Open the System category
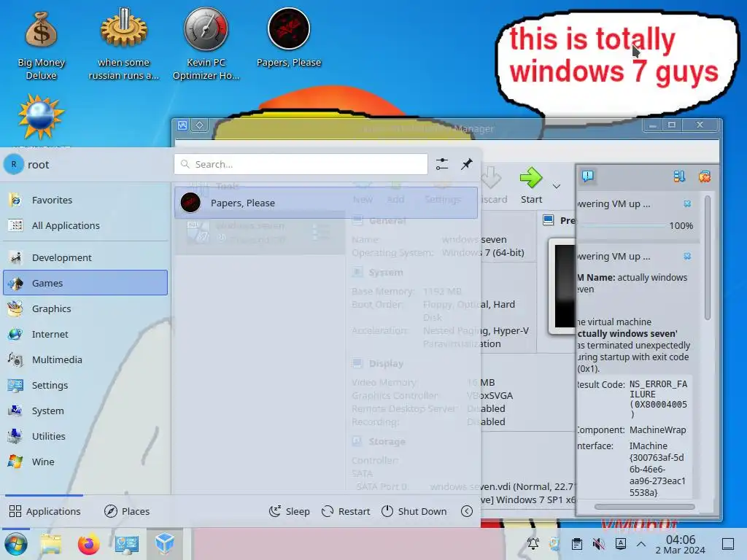Image resolution: width=747 pixels, height=560 pixels. click(86, 411)
